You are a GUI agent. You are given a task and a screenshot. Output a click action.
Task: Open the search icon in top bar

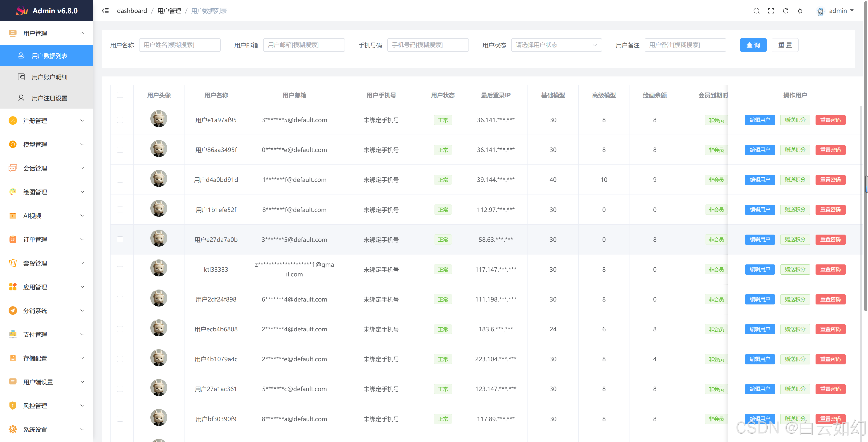tap(756, 11)
